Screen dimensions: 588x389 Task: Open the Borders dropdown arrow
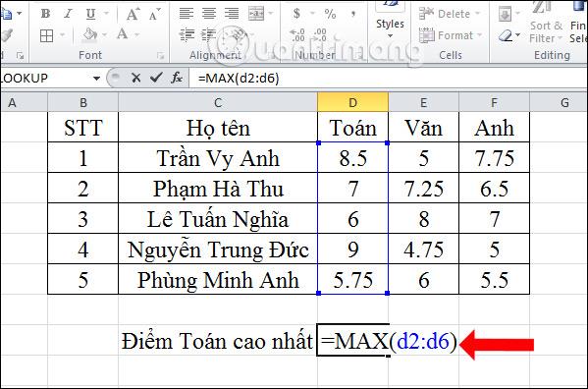pos(62,35)
